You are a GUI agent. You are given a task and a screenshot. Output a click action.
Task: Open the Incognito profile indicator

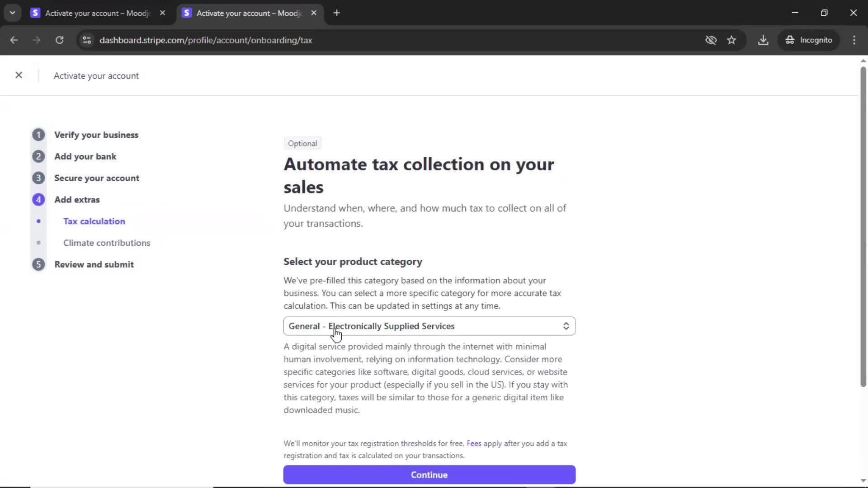[809, 40]
